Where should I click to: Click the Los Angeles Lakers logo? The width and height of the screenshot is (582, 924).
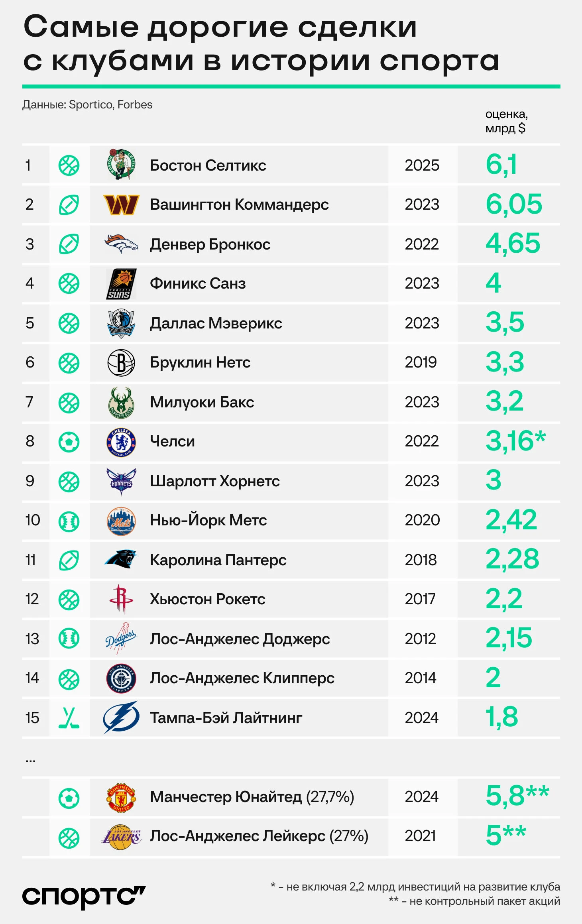click(121, 836)
